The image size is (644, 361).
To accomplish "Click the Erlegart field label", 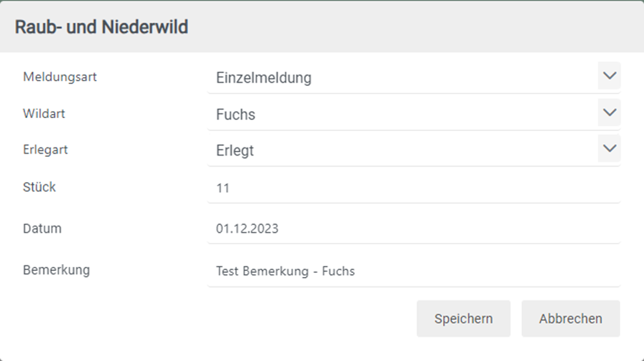I will pyautogui.click(x=46, y=150).
